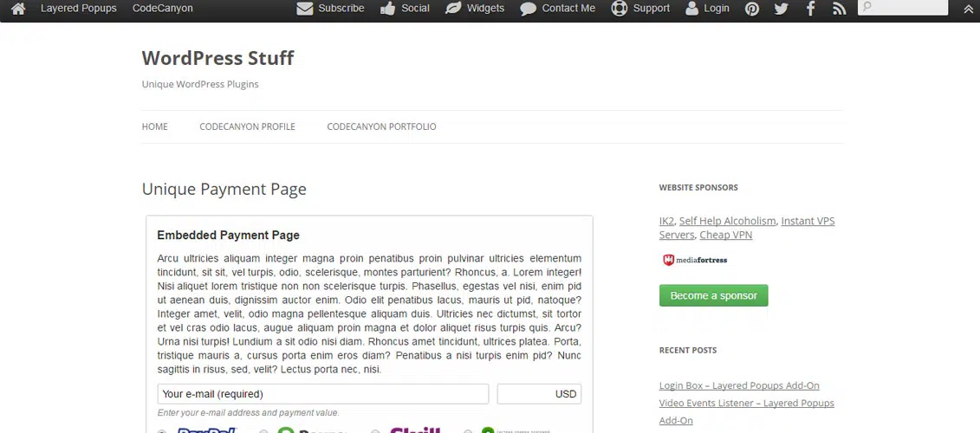Click the Support lifebuoy item
The image size is (980, 433).
[640, 9]
